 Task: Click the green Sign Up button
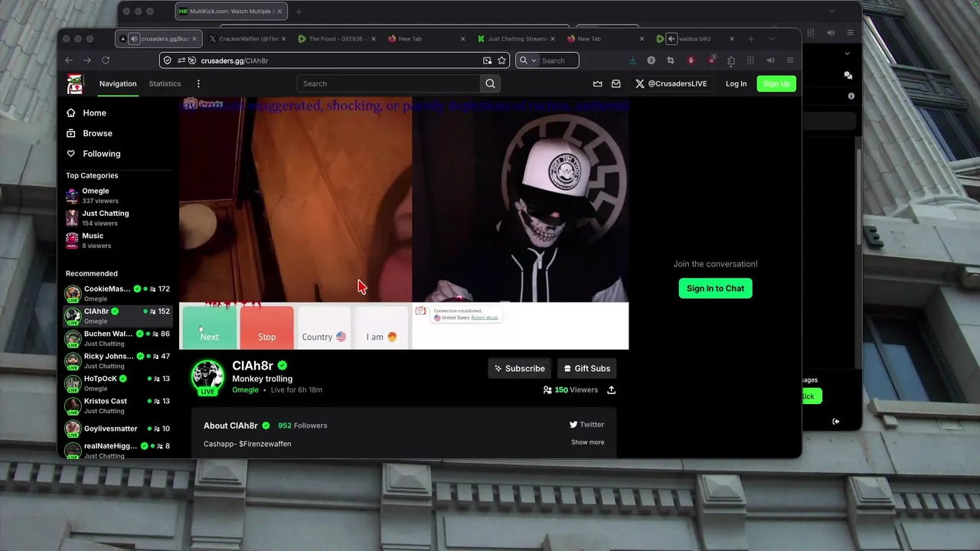776,83
